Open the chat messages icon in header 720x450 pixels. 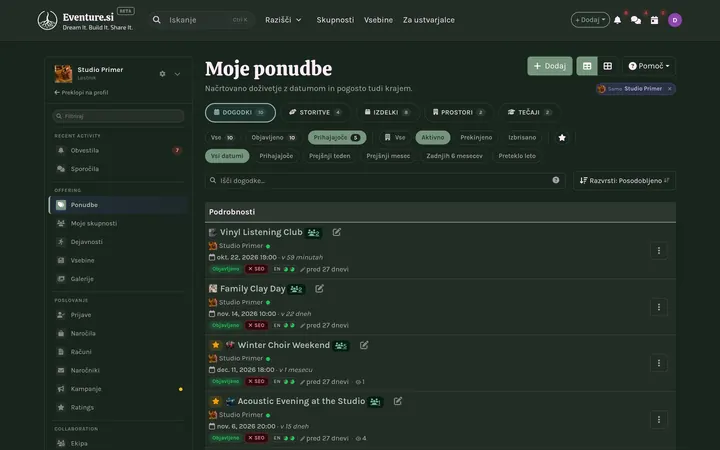[x=636, y=20]
